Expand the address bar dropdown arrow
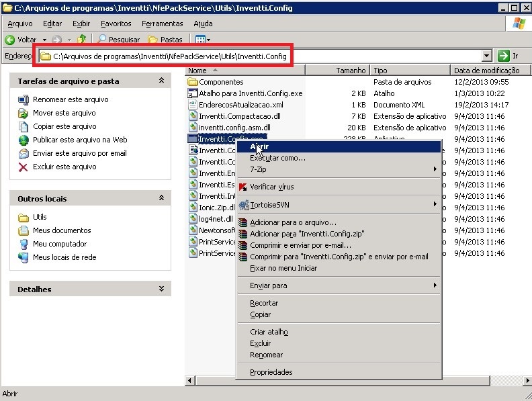532x401 pixels. pyautogui.click(x=486, y=56)
